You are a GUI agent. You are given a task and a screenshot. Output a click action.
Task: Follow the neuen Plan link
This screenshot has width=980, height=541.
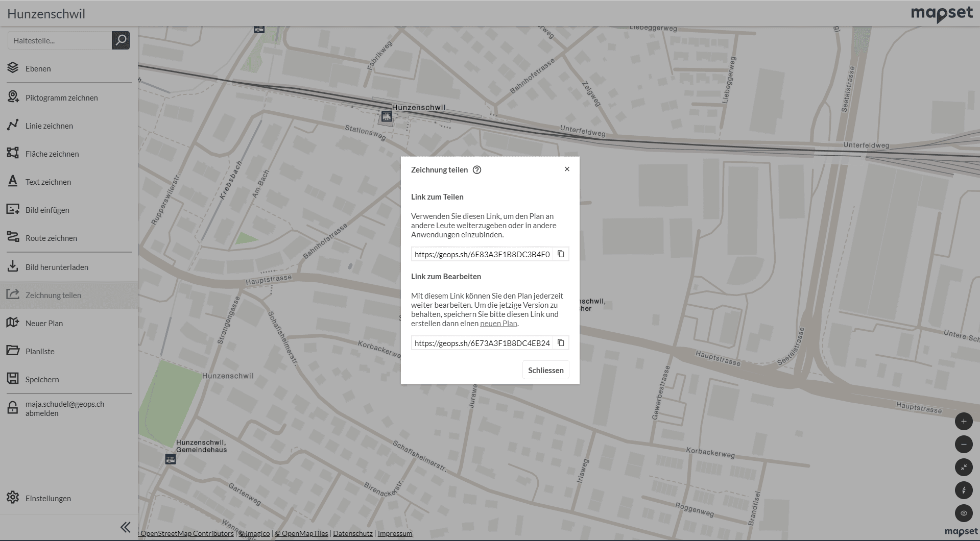tap(498, 324)
